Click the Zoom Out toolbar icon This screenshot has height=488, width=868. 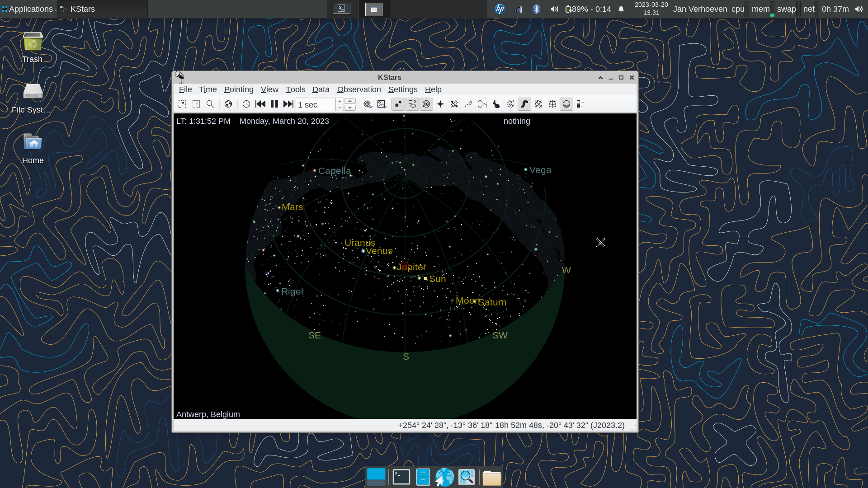click(x=196, y=104)
